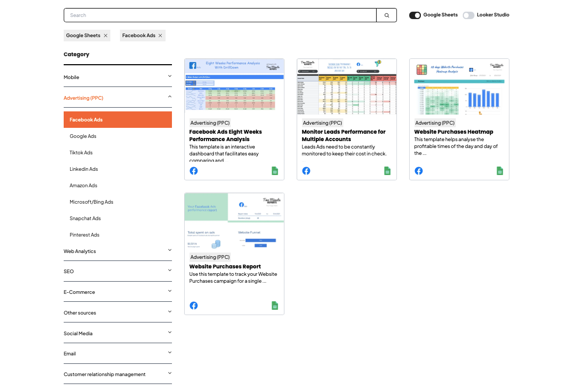
Task: Select the Google Ads subcategory
Action: (x=83, y=136)
